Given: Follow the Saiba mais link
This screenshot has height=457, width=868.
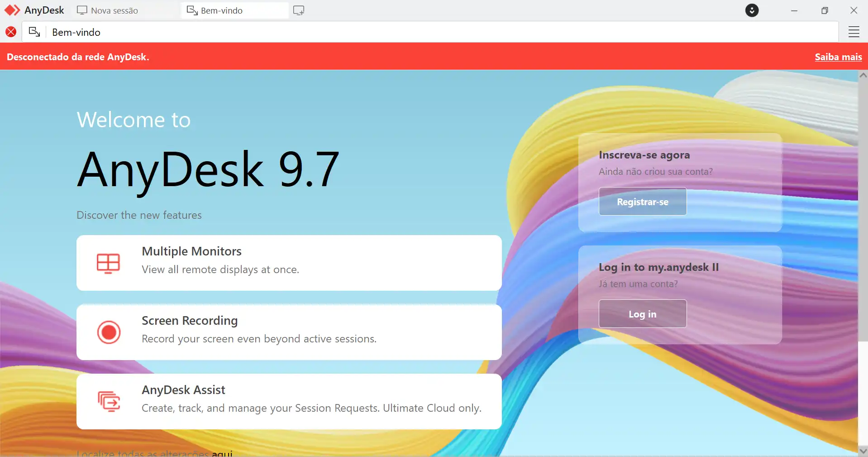Looking at the screenshot, I should pyautogui.click(x=838, y=57).
